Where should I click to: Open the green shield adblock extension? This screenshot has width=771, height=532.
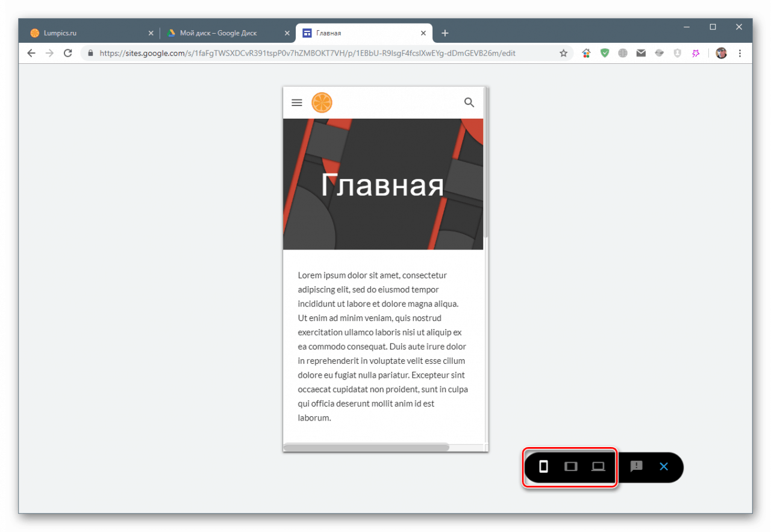point(605,53)
